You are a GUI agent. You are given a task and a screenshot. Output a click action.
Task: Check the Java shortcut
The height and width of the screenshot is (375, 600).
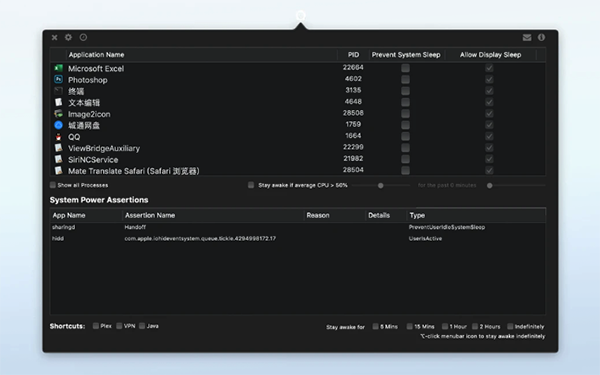(142, 326)
